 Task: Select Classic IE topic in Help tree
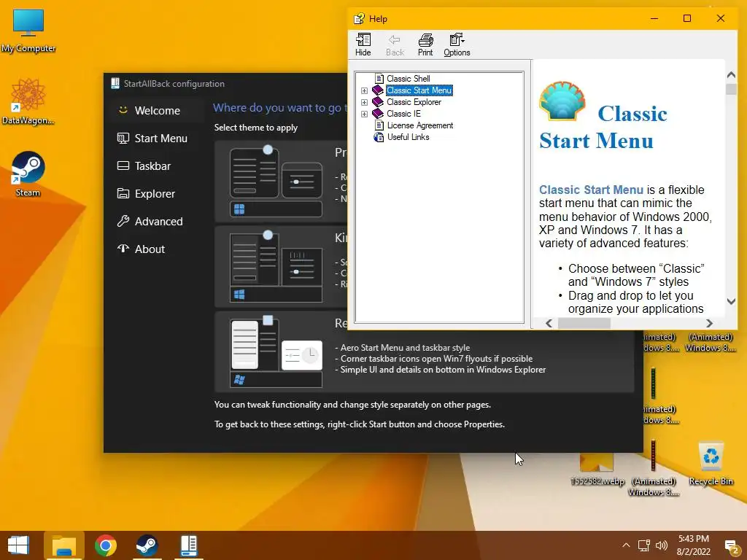[403, 114]
